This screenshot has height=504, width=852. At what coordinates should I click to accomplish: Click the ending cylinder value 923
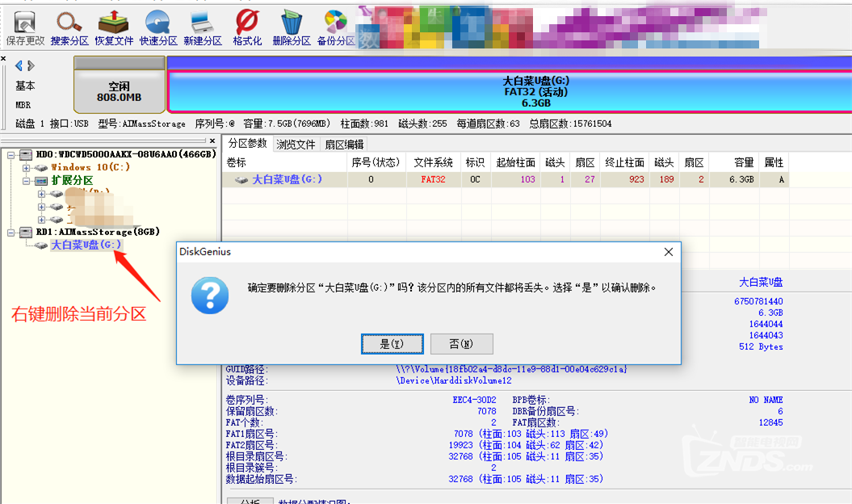[x=636, y=179]
